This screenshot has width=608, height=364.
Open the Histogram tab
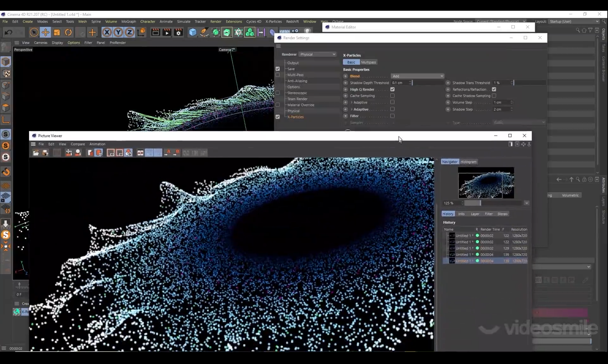[468, 162]
